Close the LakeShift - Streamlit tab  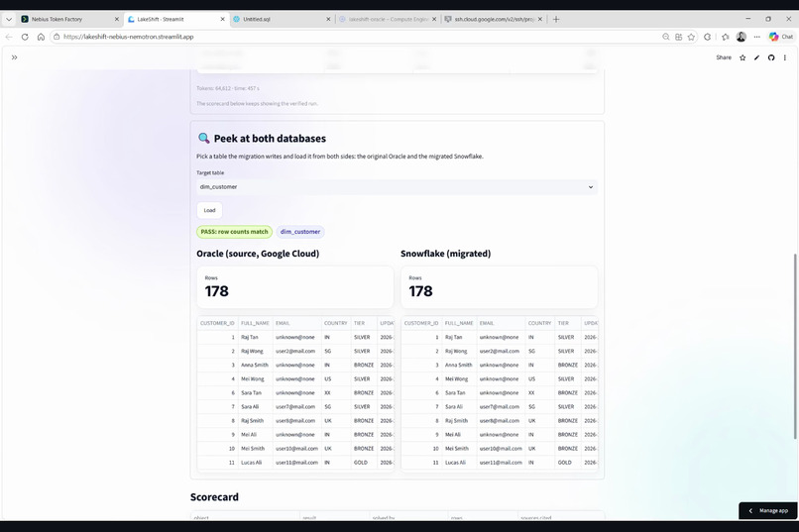click(x=223, y=20)
